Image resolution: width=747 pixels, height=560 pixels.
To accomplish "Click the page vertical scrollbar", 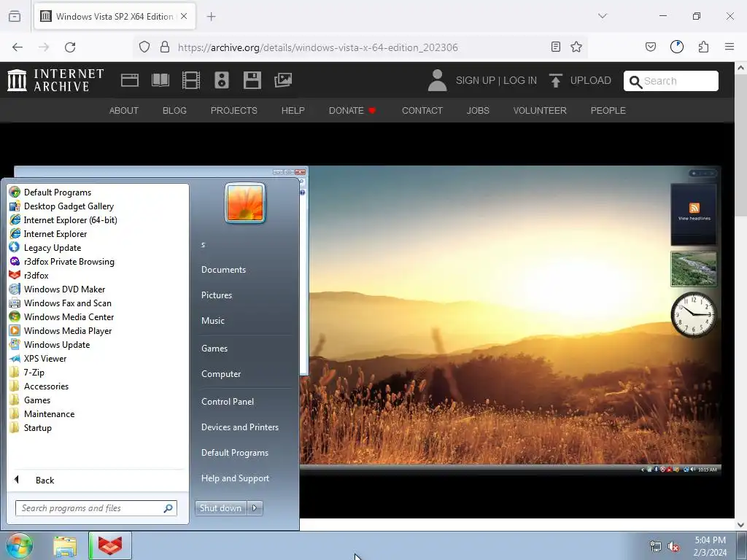I will (x=741, y=296).
